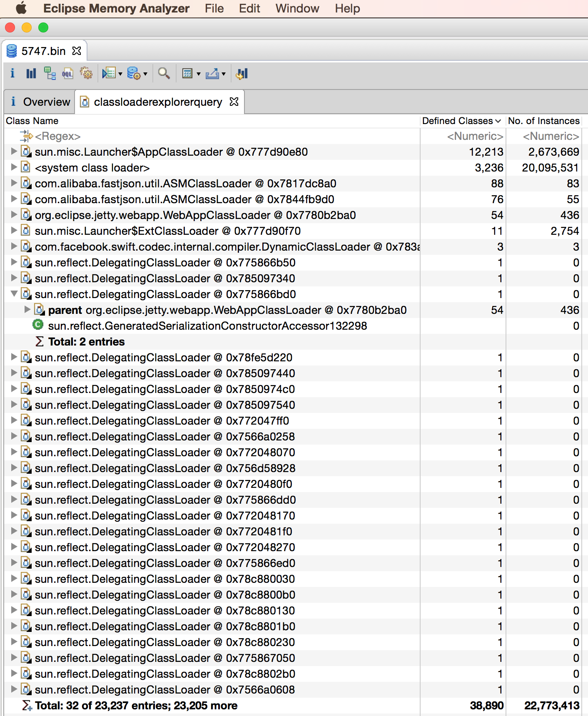Open the Query Browser dropdown arrow
Image resolution: width=588 pixels, height=716 pixels.
(145, 74)
